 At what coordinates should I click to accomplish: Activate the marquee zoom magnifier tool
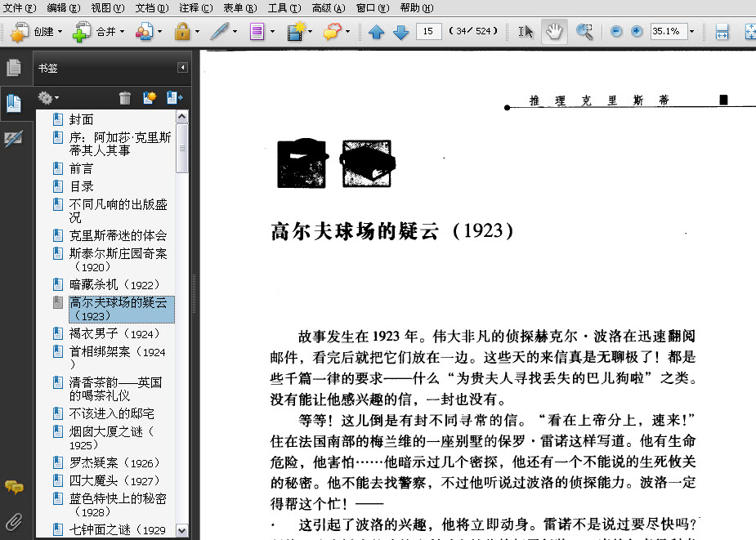coord(584,32)
